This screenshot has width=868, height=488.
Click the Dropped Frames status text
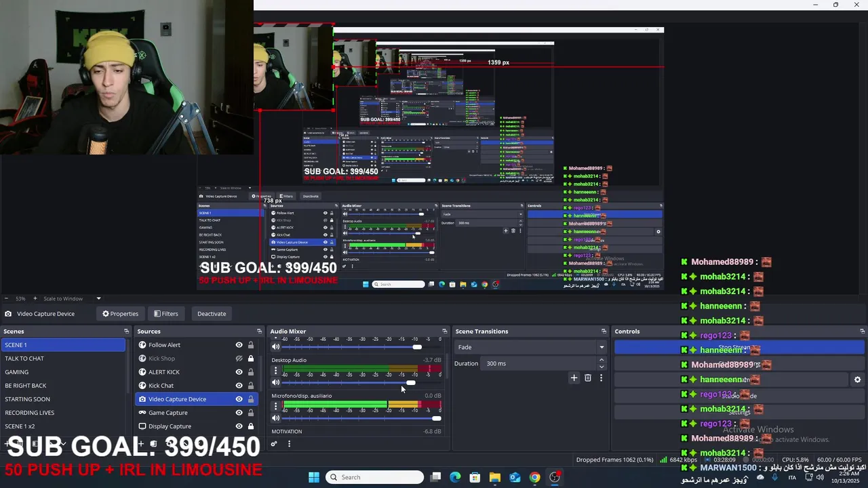click(x=615, y=460)
